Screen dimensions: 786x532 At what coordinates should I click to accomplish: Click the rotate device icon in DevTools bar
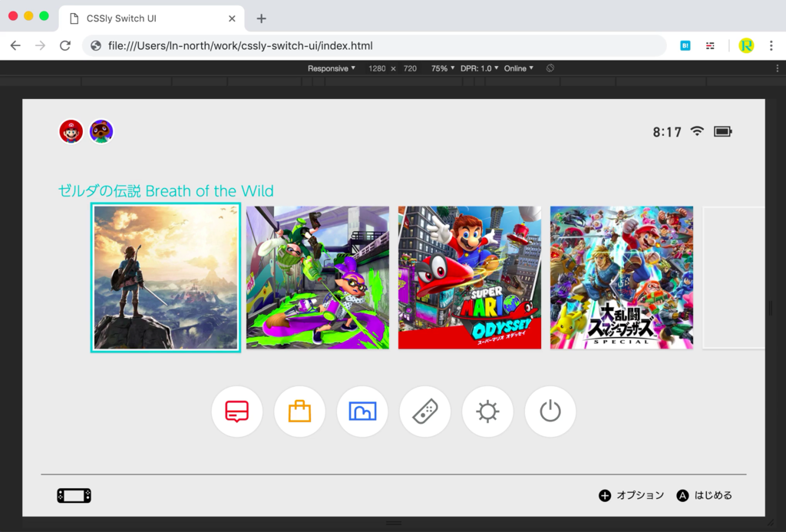pos(550,68)
